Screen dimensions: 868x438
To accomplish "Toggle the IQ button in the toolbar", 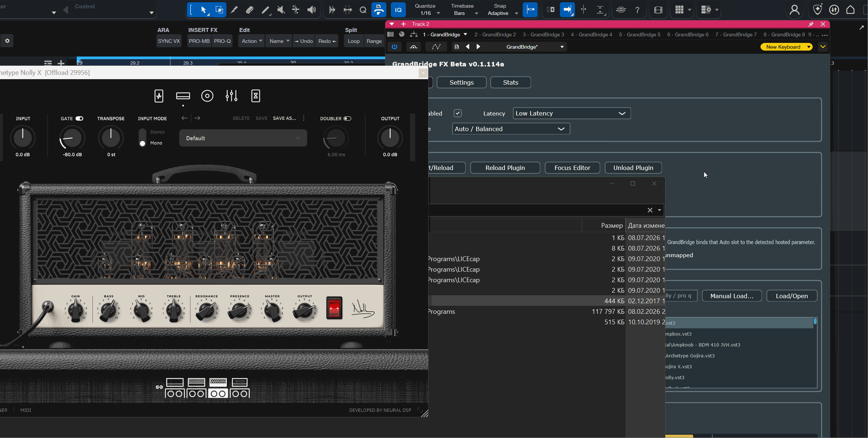I will 398,10.
